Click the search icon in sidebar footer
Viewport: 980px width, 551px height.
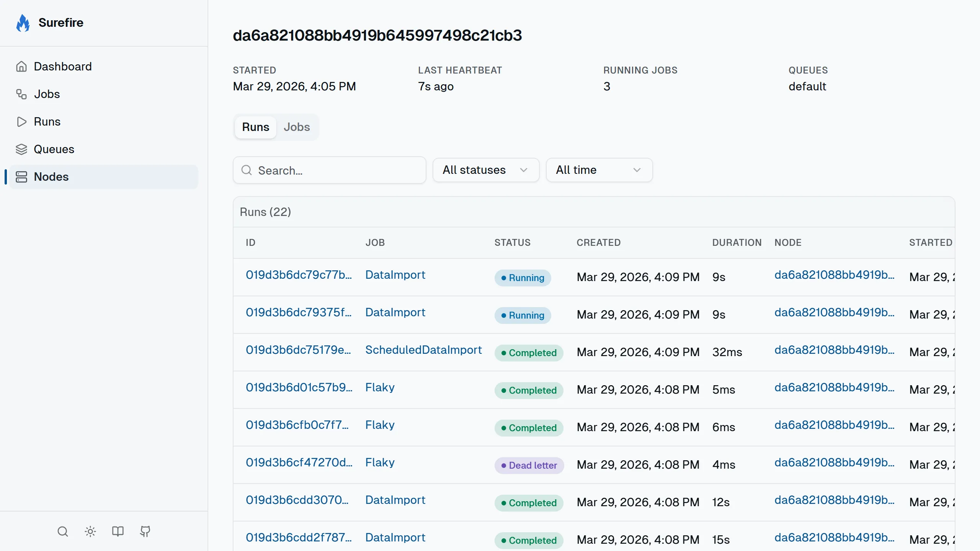63,531
